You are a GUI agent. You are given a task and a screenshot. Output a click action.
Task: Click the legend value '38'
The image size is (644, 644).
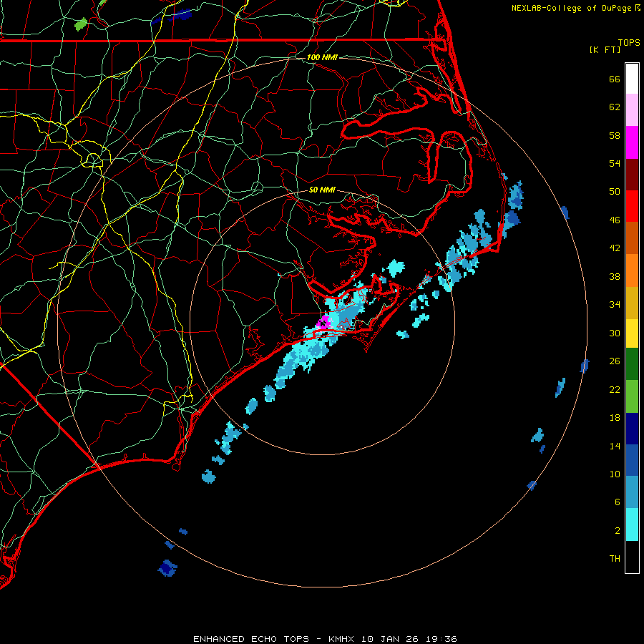coord(615,277)
